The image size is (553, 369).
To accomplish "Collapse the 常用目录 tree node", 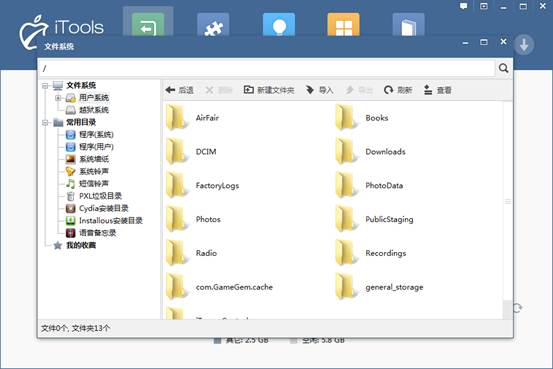I will 45,122.
